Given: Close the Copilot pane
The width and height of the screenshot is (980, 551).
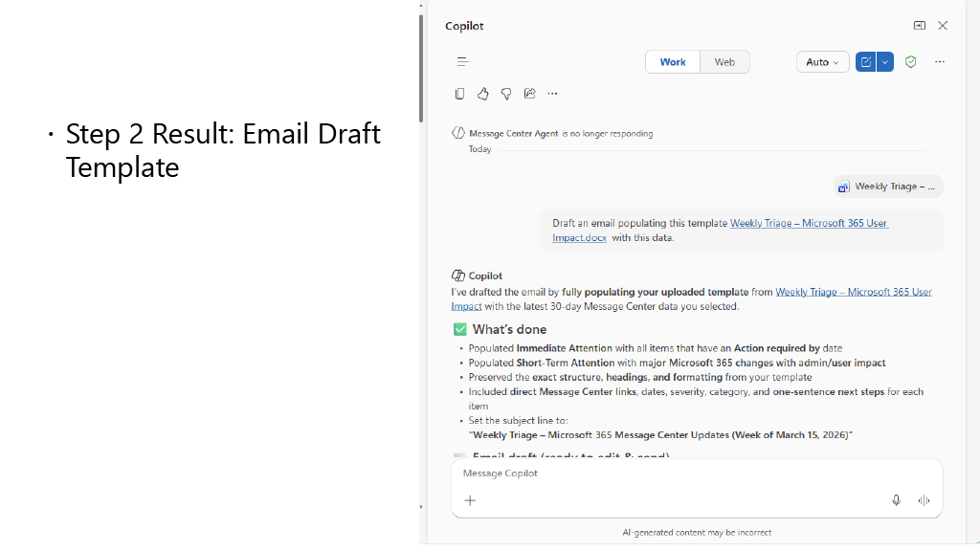Looking at the screenshot, I should click(x=943, y=26).
